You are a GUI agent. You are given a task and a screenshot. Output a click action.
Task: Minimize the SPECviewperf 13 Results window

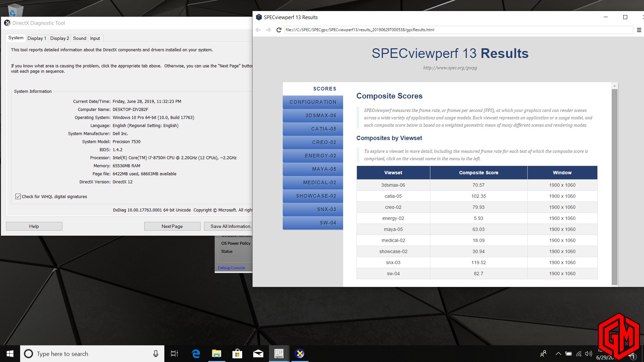click(x=606, y=17)
